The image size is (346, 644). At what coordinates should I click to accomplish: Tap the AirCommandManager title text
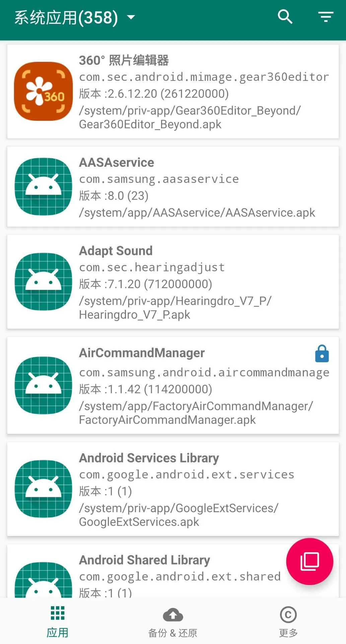click(x=142, y=353)
